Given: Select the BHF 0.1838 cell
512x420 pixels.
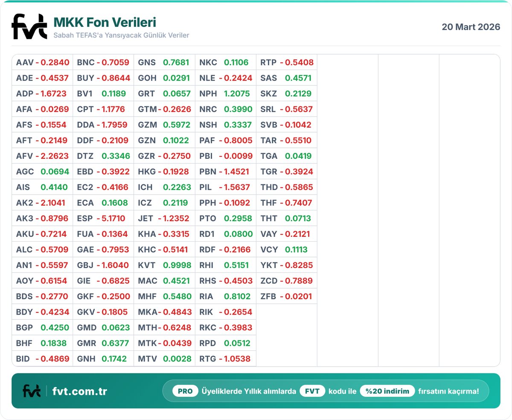Looking at the screenshot, I should [43, 343].
